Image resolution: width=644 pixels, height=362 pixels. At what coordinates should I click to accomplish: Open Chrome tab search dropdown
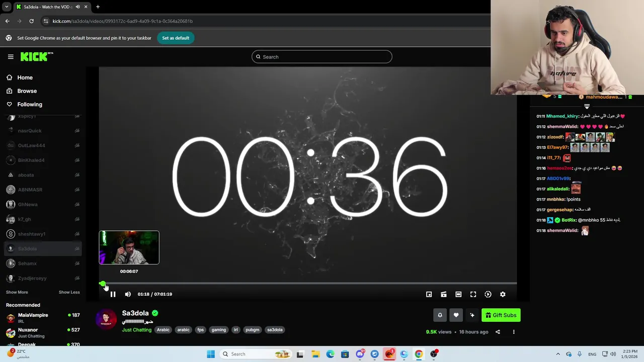tap(7, 7)
